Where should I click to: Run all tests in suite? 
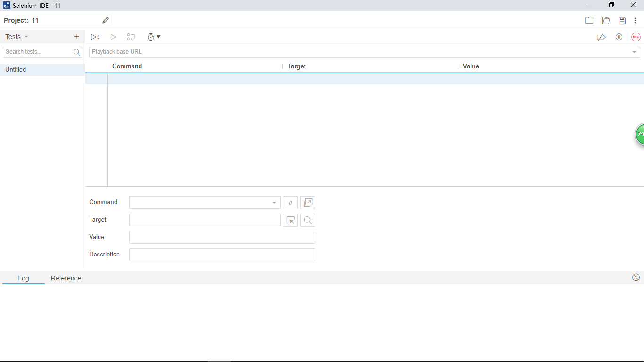tap(95, 37)
